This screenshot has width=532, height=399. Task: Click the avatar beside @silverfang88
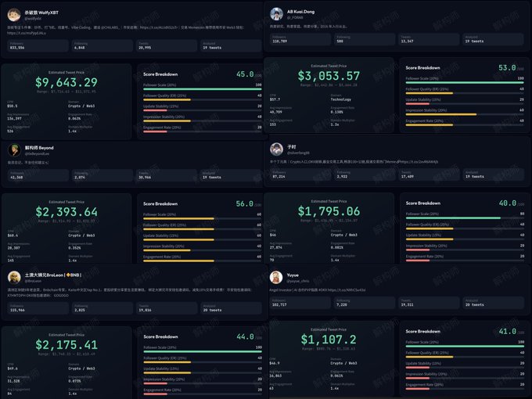[277, 149]
